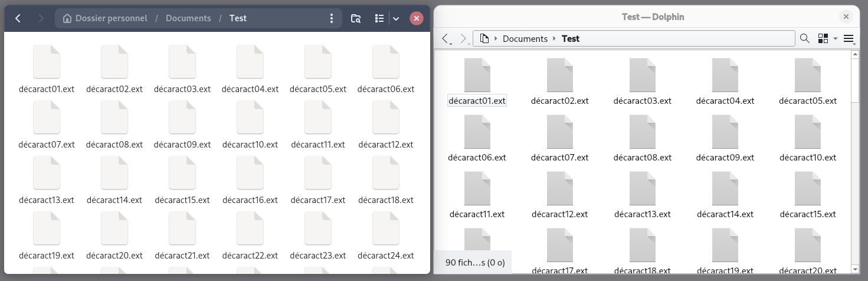Select décaract03.ext icon in Dolphin
Image resolution: width=868 pixels, height=281 pixels.
pyautogui.click(x=643, y=75)
